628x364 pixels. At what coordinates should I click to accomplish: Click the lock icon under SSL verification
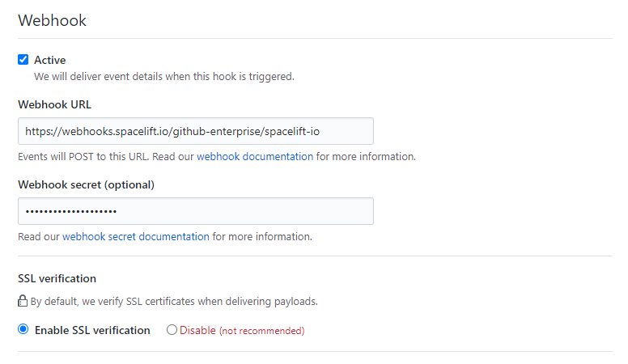(23, 302)
